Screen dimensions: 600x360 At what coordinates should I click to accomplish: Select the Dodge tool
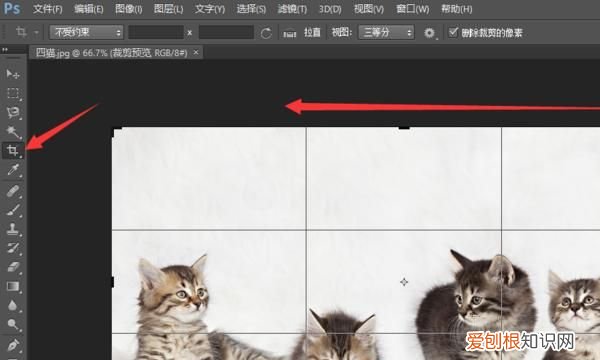(x=13, y=324)
